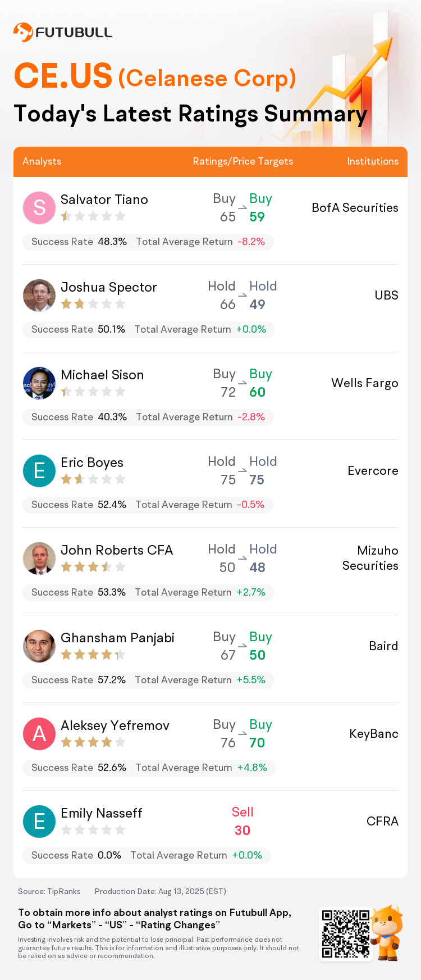The image size is (421, 980).
Task: Click Eric Boyes' teal E avatar
Action: coord(39,471)
